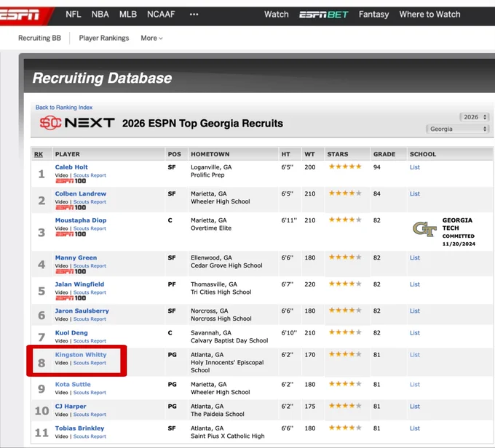Expand the More submenu
Screen dimensions: 495x448
click(151, 38)
